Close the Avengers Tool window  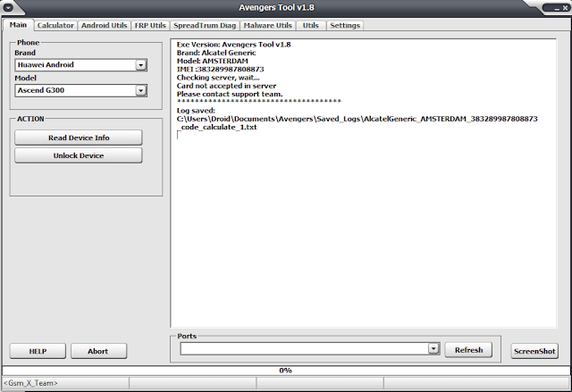pos(565,8)
